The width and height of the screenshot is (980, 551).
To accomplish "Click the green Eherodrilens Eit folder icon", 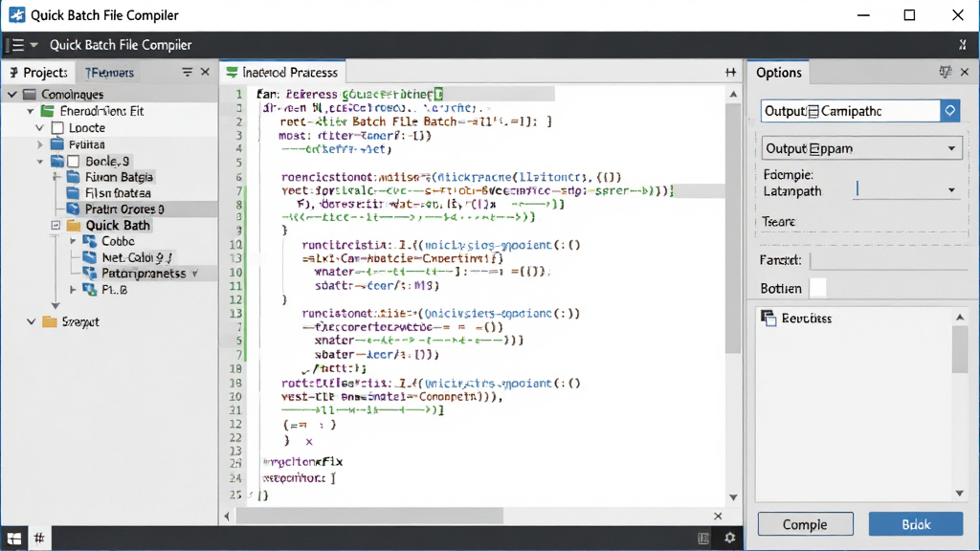I will click(48, 111).
